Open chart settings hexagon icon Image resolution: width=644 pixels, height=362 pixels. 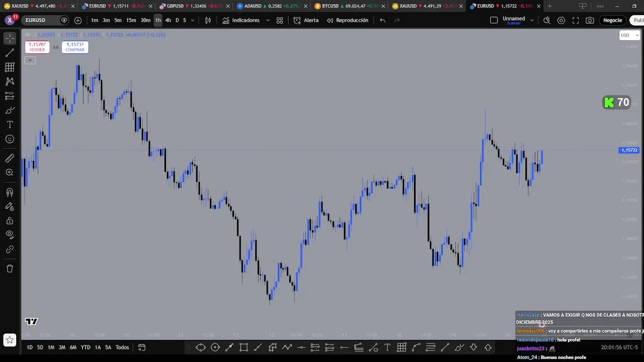pyautogui.click(x=561, y=20)
